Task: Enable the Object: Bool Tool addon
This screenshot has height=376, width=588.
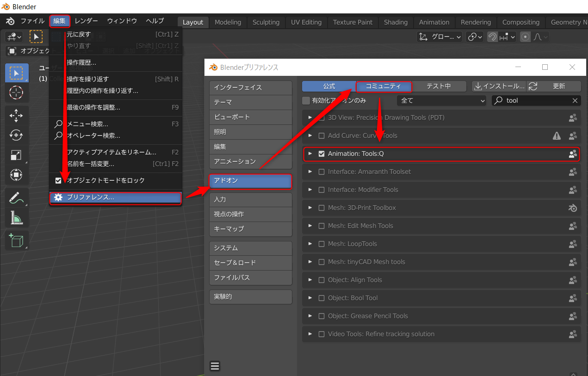Action: click(x=322, y=298)
